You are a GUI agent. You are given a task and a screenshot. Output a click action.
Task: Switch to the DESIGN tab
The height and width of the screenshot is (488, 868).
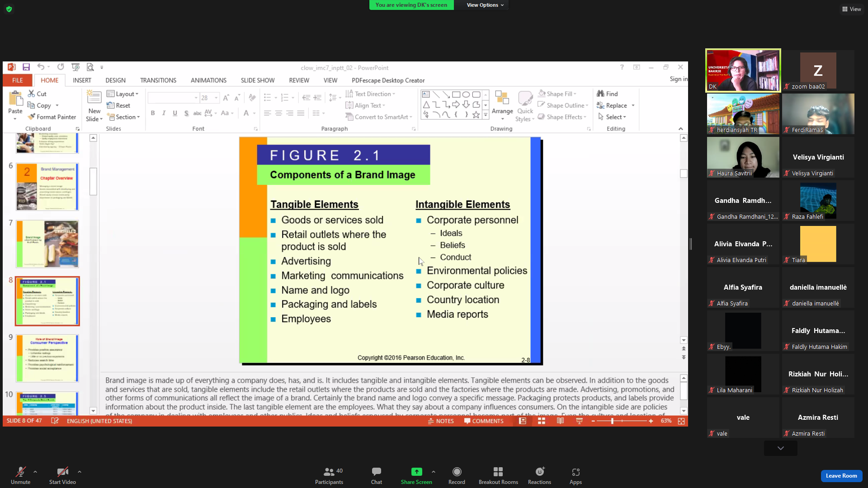click(116, 80)
